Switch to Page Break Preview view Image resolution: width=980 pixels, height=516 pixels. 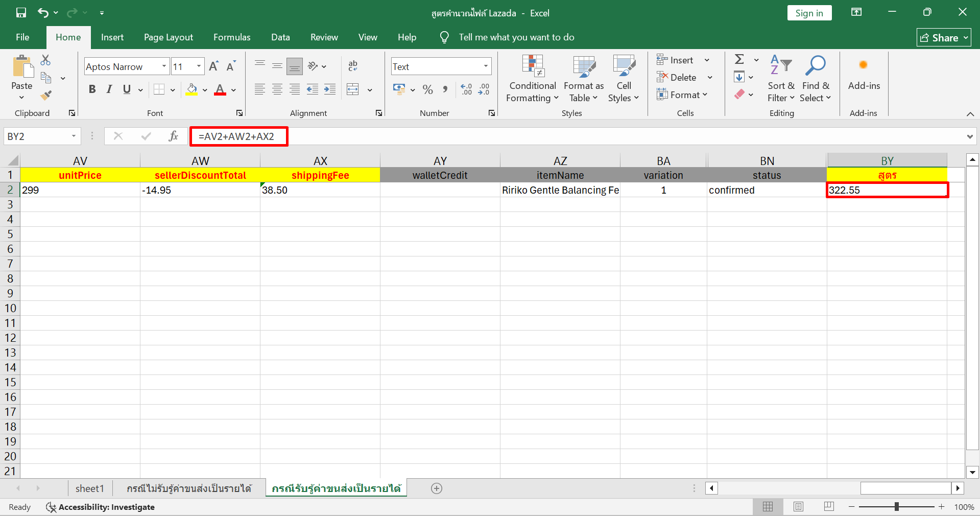tap(828, 506)
